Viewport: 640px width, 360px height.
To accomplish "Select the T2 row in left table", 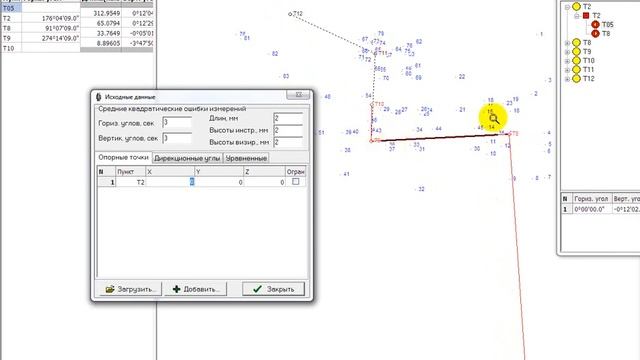I will tap(11, 18).
